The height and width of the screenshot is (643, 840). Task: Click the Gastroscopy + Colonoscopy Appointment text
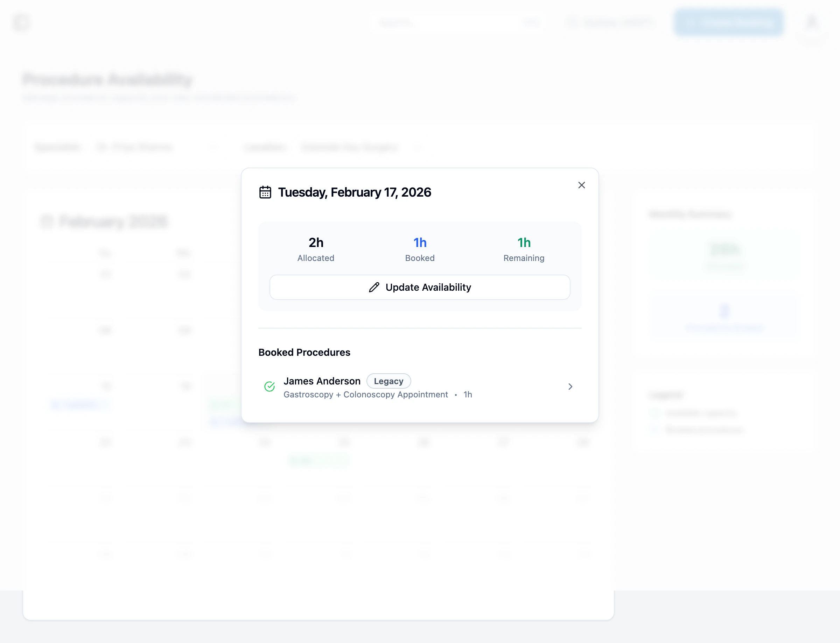366,395
